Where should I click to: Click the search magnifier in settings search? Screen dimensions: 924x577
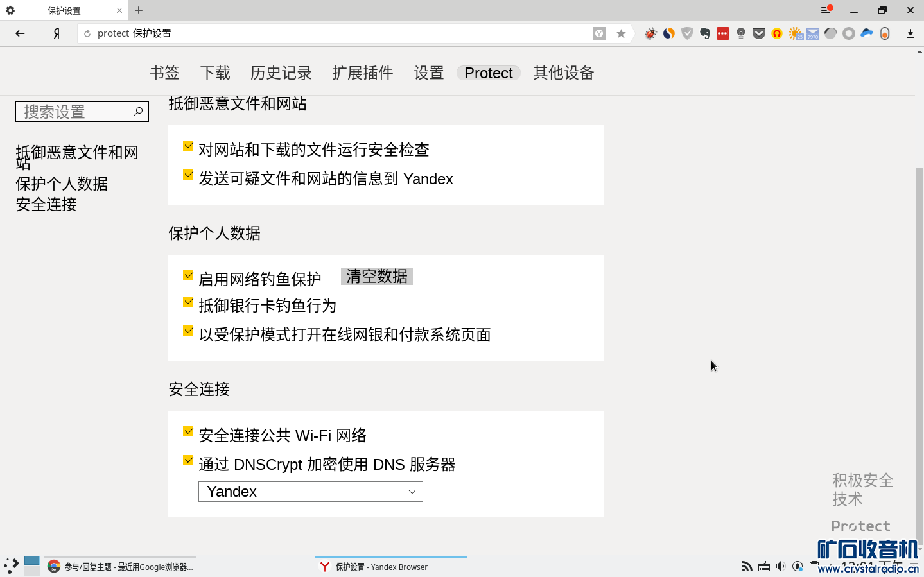pos(138,112)
